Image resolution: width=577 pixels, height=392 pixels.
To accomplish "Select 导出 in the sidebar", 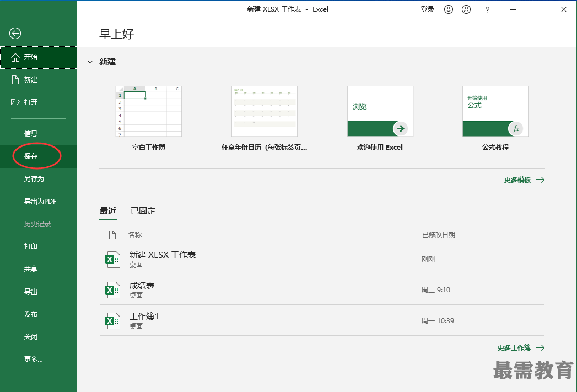I will pos(39,292).
